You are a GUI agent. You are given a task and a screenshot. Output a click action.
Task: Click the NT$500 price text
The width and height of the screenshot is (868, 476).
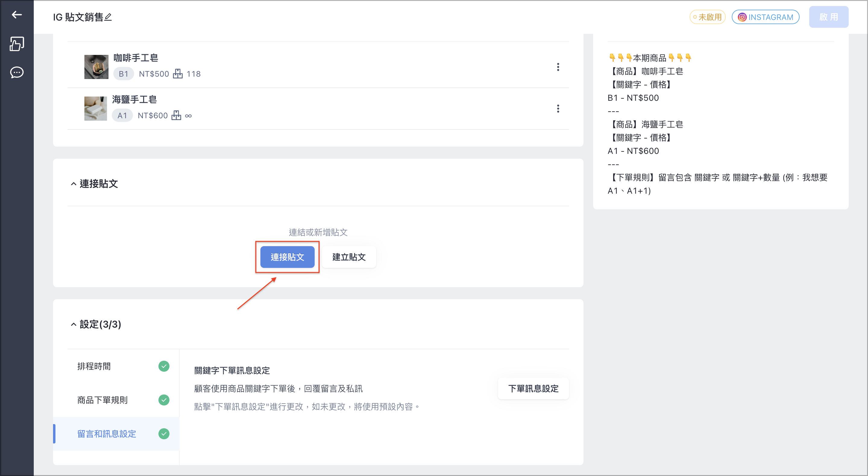pyautogui.click(x=154, y=74)
